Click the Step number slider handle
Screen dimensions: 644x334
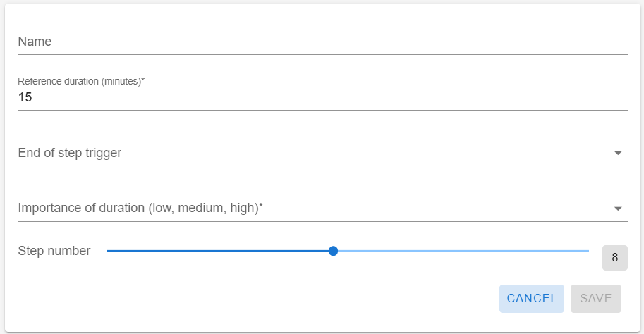pyautogui.click(x=334, y=251)
